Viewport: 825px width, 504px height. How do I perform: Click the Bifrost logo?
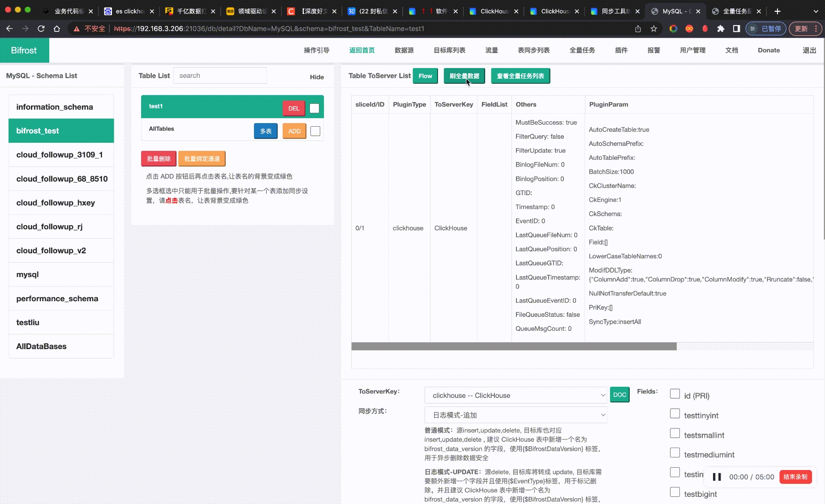24,50
